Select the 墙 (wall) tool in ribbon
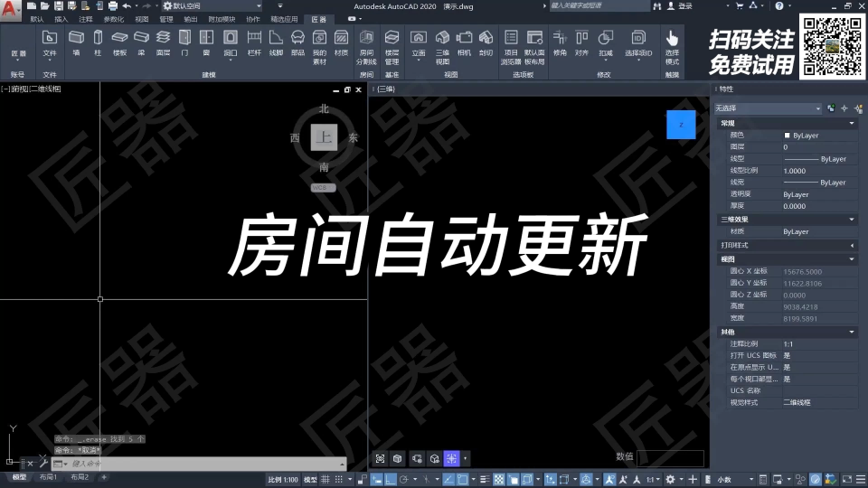Image resolution: width=868 pixels, height=488 pixels. coord(76,42)
